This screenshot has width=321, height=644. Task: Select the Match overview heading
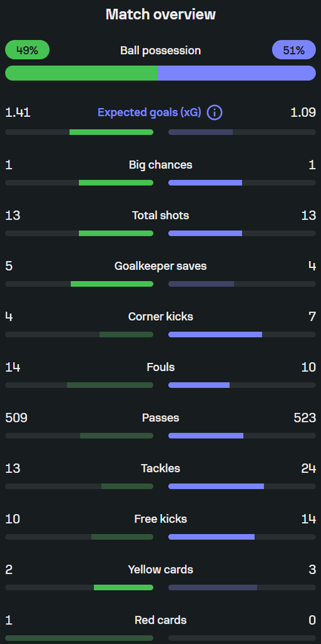tap(160, 14)
